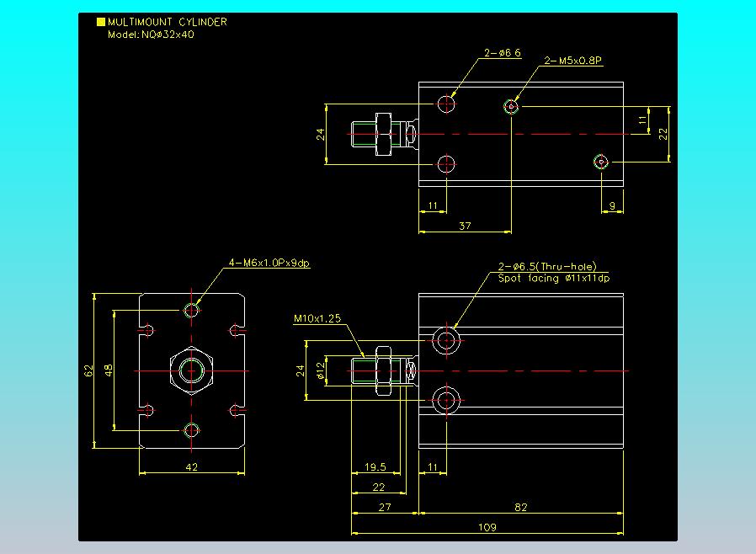Click the 'Spot facing ø11x11dp' note
The height and width of the screenshot is (554, 756).
553,278
